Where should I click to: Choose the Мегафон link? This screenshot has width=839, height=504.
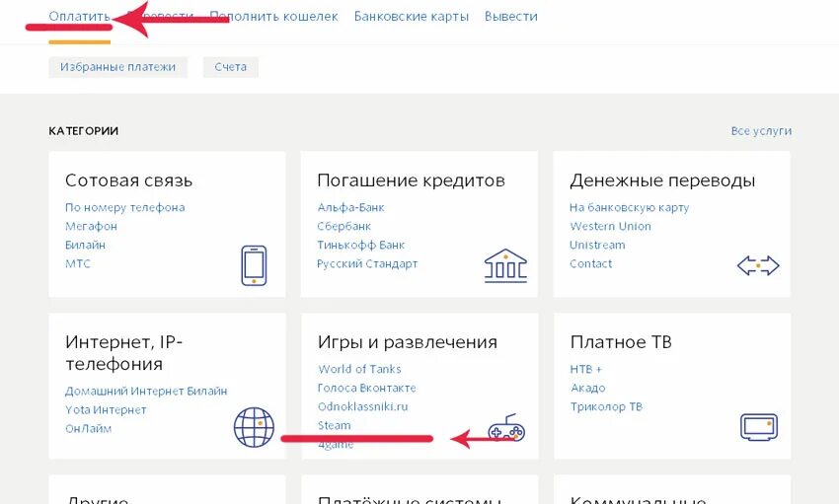[91, 226]
